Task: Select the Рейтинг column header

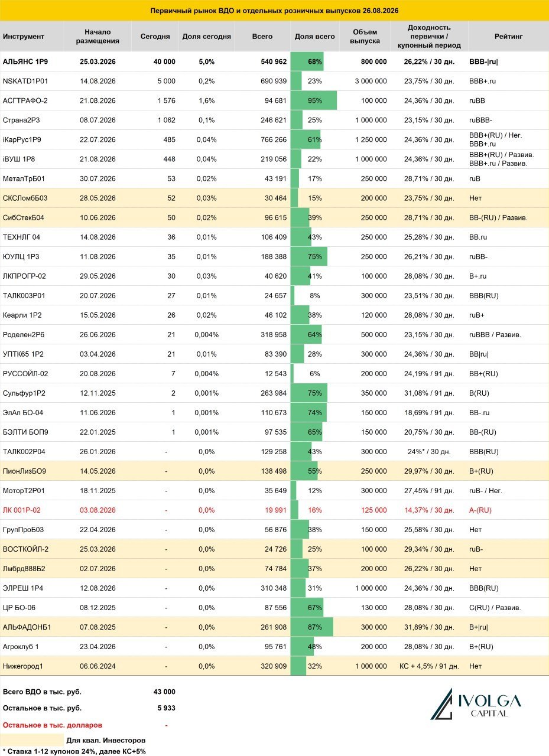Action: [508, 37]
